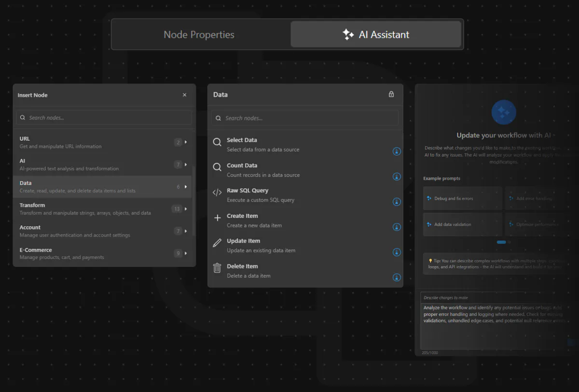The width and height of the screenshot is (579, 392).
Task: Expand the Transform category arrow
Action: [186, 209]
